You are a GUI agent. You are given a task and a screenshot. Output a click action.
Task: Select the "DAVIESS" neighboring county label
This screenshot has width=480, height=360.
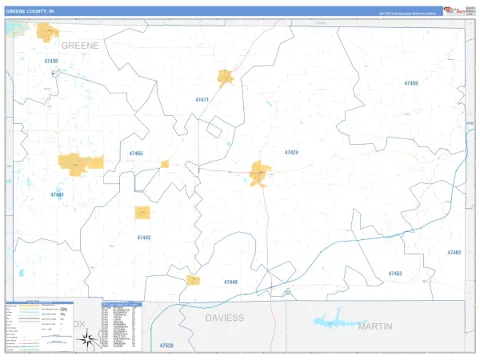224,318
